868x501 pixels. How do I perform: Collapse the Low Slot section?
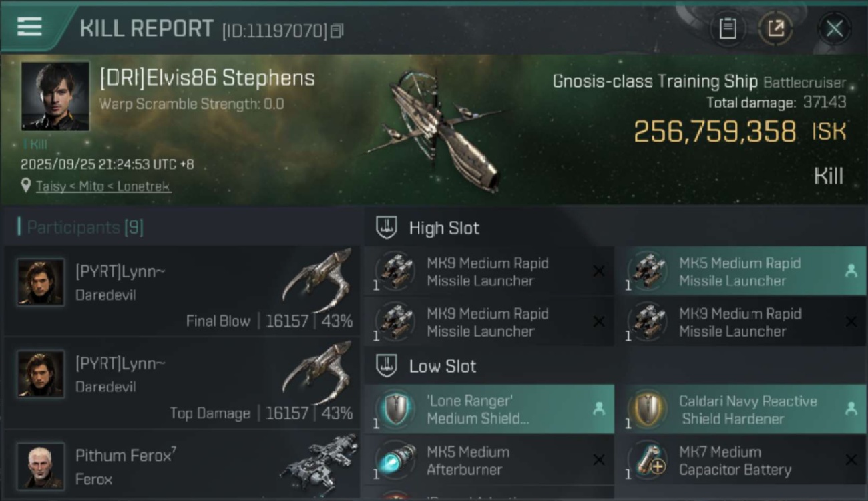(387, 366)
